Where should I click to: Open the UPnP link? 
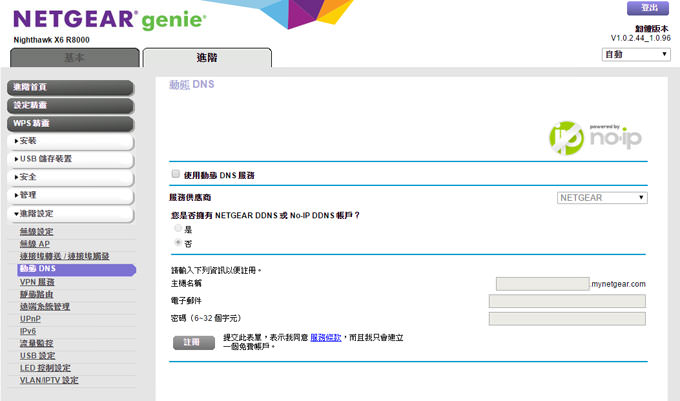(x=30, y=319)
